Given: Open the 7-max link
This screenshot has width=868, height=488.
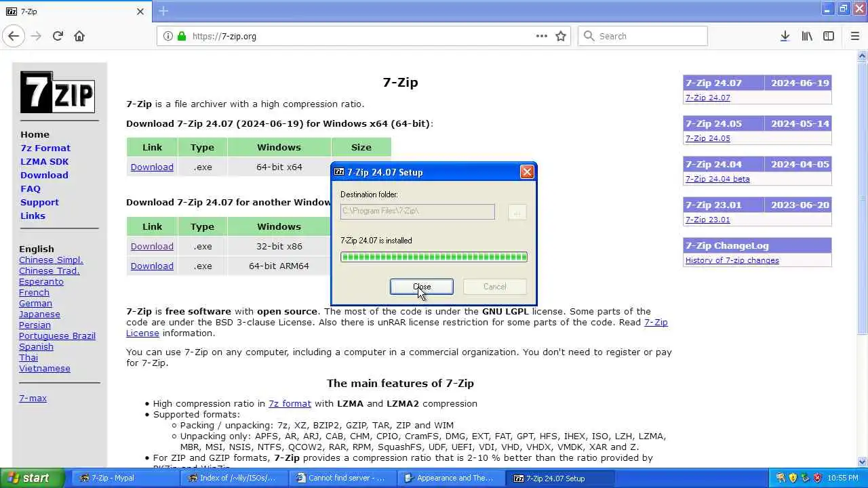Looking at the screenshot, I should (33, 398).
